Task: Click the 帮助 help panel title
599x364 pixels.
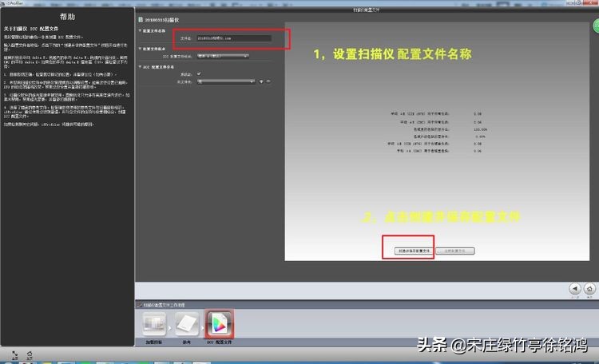Action: point(67,17)
